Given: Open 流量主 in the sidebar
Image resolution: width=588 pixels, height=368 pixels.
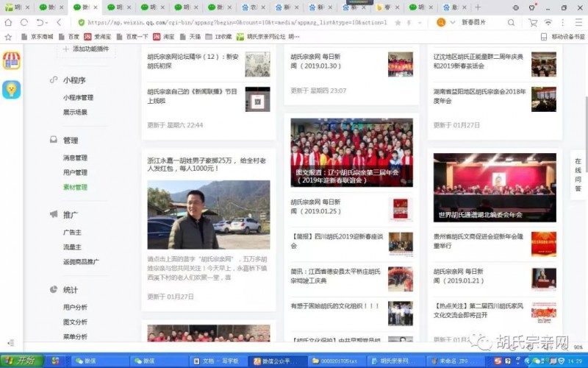Looking at the screenshot, I should (x=72, y=247).
